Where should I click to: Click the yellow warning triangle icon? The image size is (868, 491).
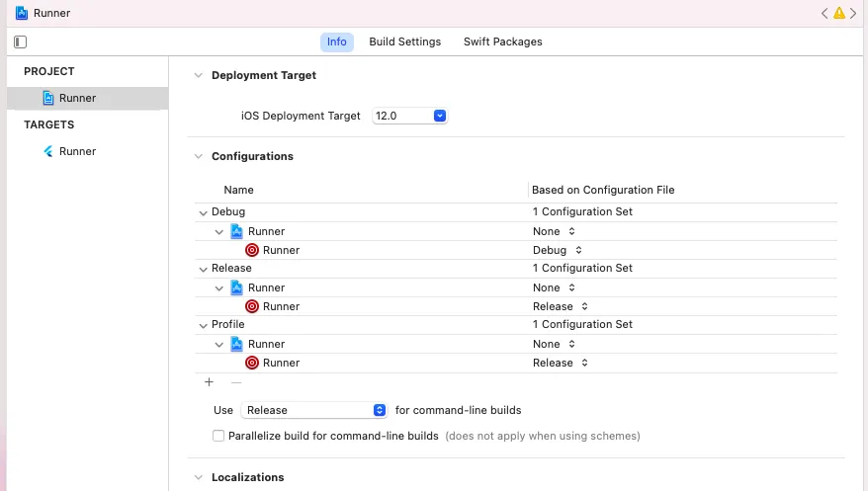click(839, 13)
